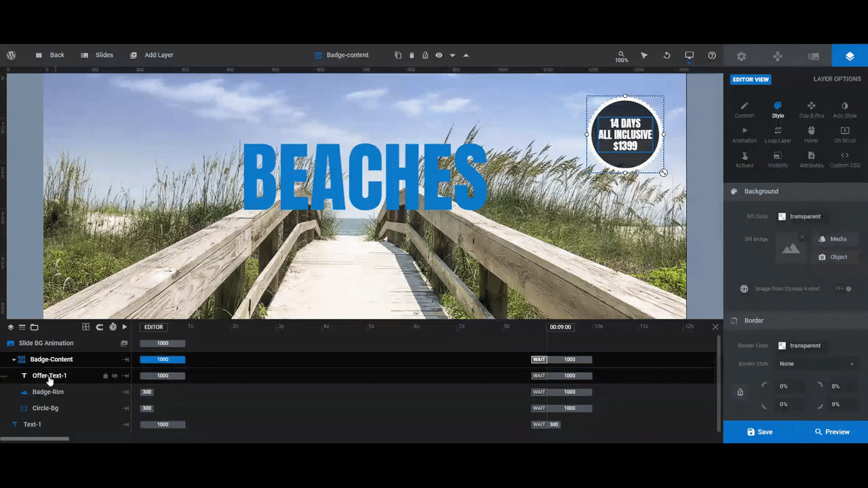The image size is (868, 488).
Task: Click the Save button
Action: point(759,432)
